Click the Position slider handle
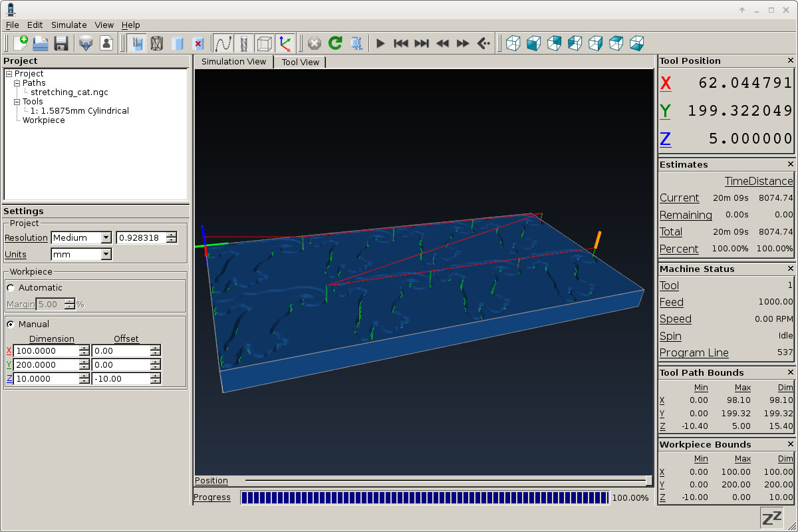This screenshot has width=798, height=532. coord(649,480)
